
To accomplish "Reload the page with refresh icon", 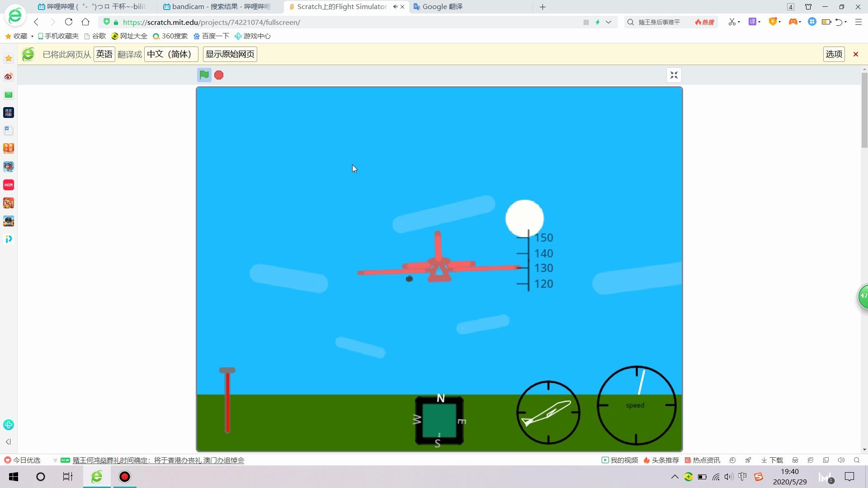I will (69, 22).
